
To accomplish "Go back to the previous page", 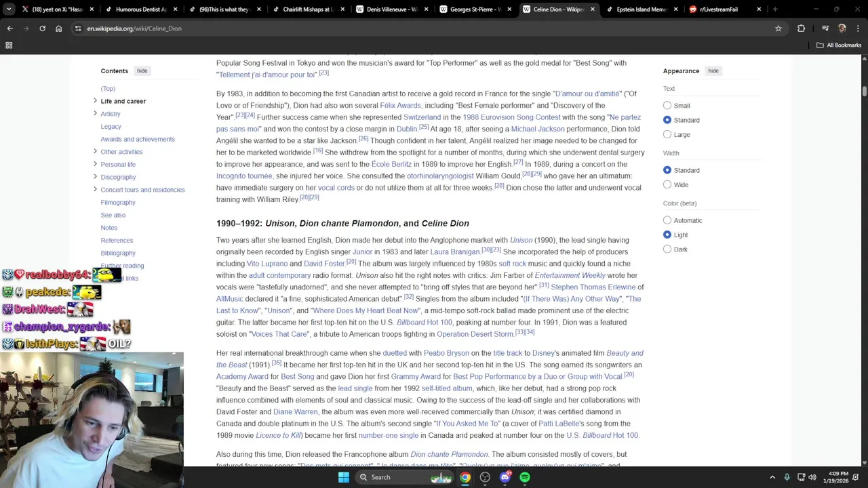I will coord(9,28).
